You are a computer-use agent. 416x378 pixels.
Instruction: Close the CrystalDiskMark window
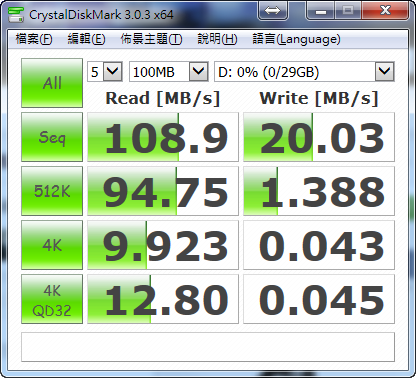click(385, 11)
